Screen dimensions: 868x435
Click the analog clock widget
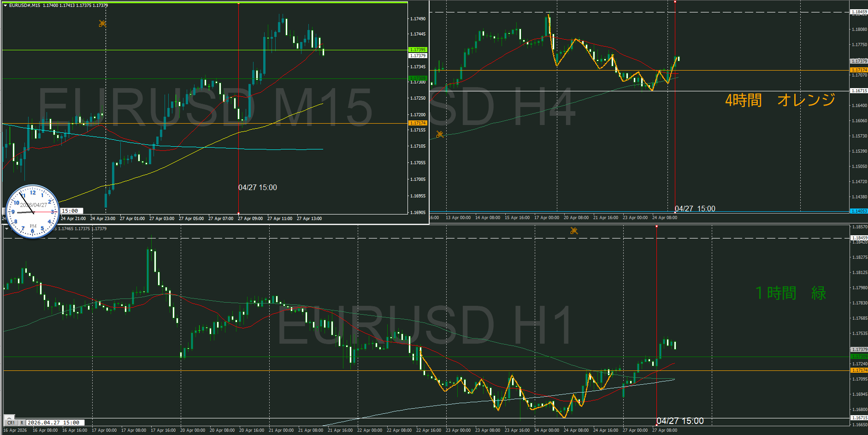pyautogui.click(x=32, y=212)
